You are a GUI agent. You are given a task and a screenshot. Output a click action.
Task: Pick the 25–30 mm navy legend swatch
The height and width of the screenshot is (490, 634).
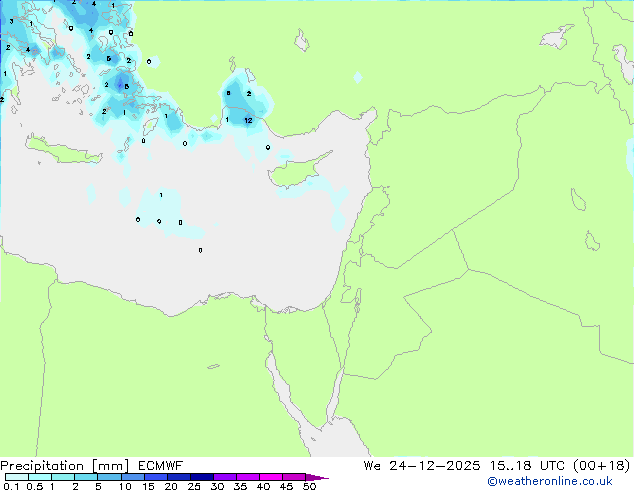point(202,477)
